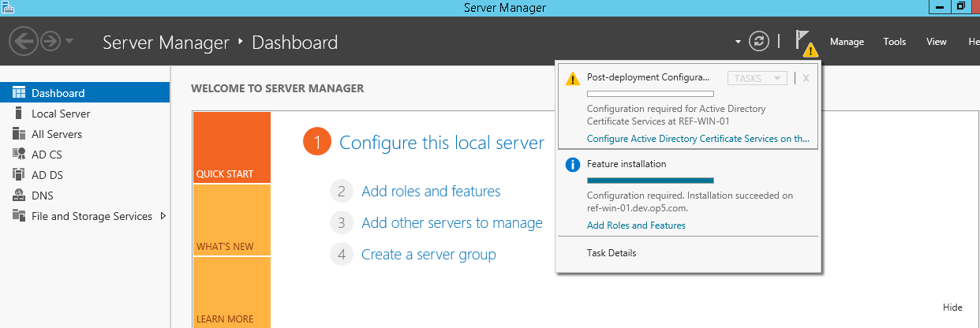Click the back navigation arrow button
This screenshot has height=328, width=980.
point(24,41)
